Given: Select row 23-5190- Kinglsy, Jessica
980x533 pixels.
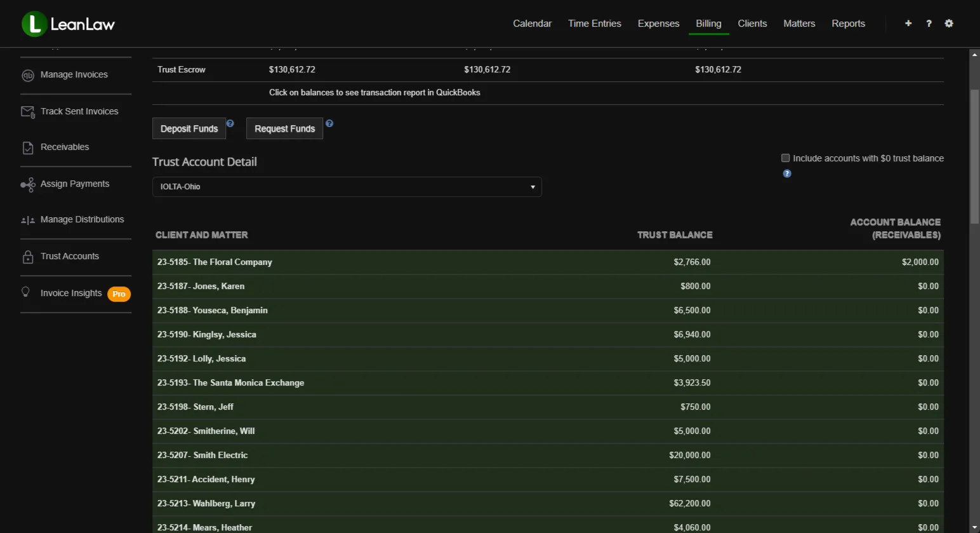Looking at the screenshot, I should pos(548,335).
